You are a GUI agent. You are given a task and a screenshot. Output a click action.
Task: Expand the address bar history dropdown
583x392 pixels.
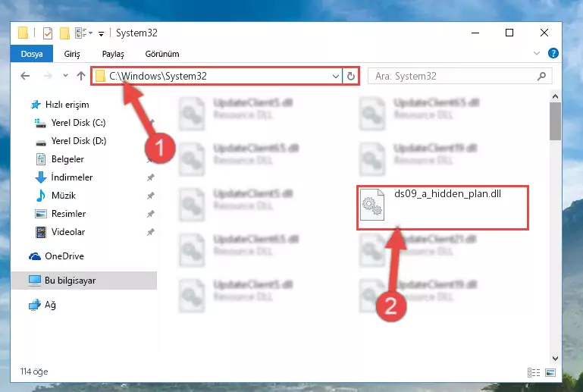(335, 77)
